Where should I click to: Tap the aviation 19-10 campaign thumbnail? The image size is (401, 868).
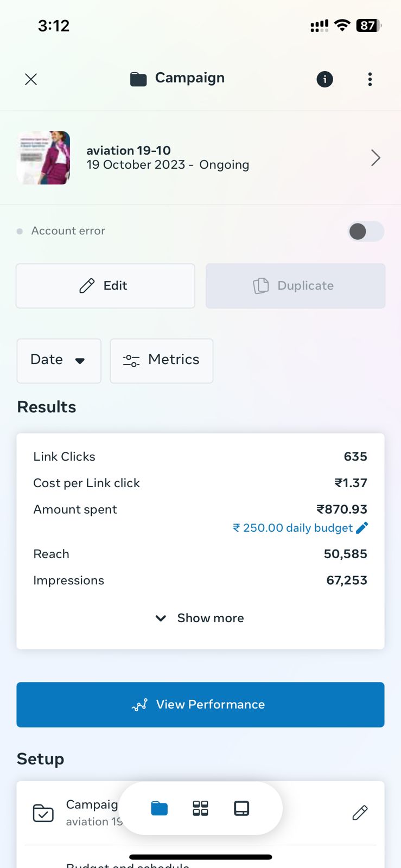click(43, 158)
